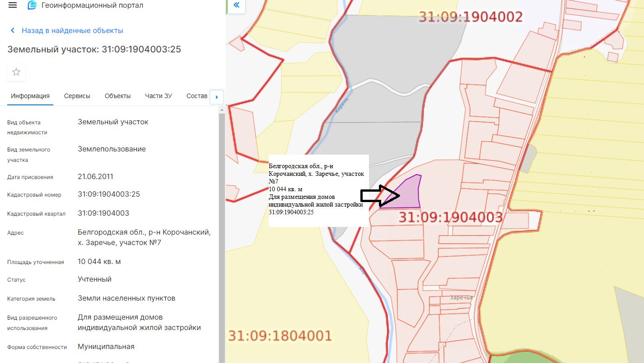Click the address value 'Белгородская обл., р-н Корочанский'
Screen dimensions: 644x363
click(x=144, y=232)
